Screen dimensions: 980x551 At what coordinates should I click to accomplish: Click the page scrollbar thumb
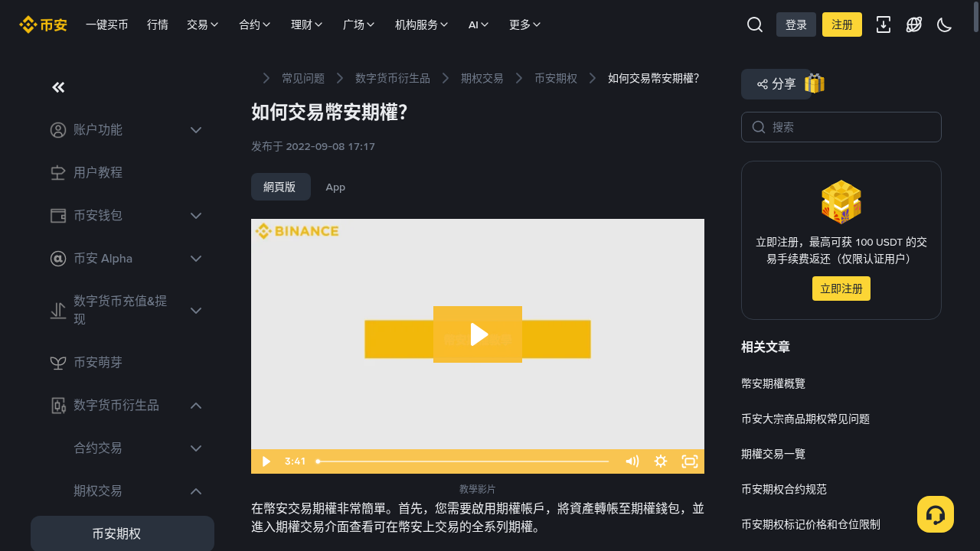976,16
